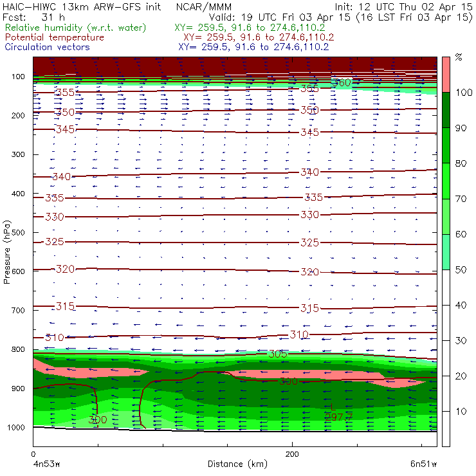Click the '200' pressure axis tick label
The image size is (476, 476).
[18, 115]
